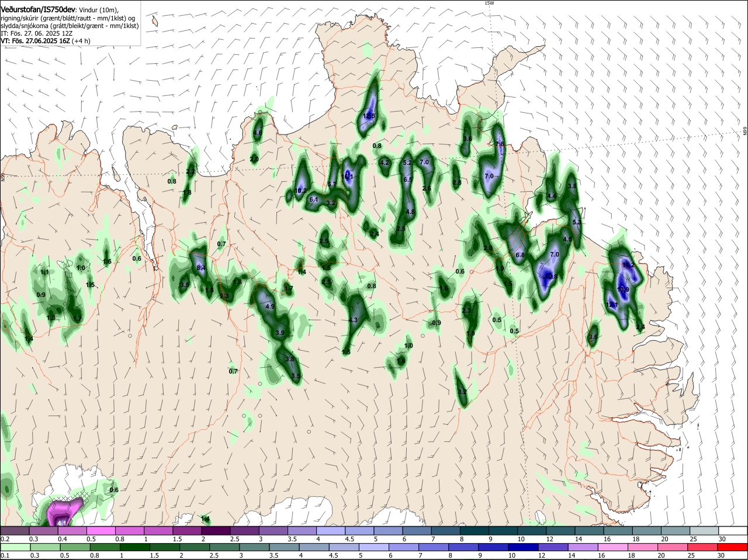Click the 12.1 precipitation value
Screen dimensions: 748x560
[x=612, y=305]
